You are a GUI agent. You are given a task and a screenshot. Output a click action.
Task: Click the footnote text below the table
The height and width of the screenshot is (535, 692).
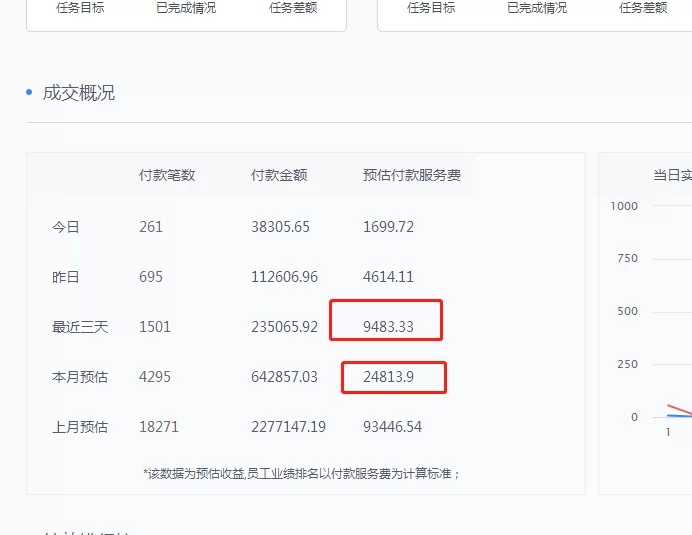(301, 473)
